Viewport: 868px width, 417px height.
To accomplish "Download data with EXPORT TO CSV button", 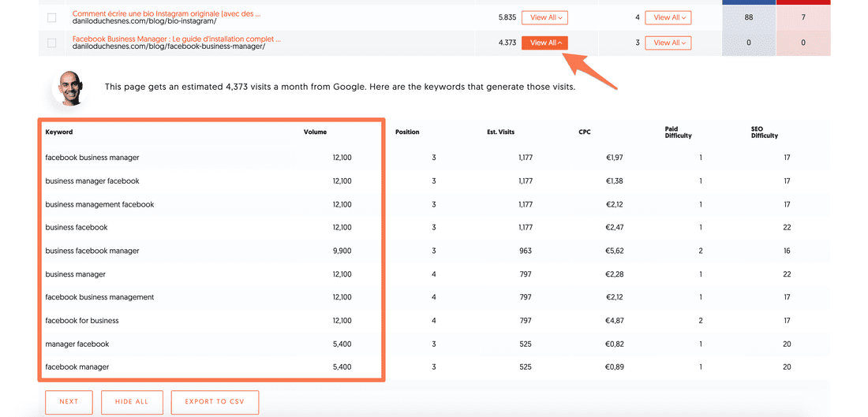I will (x=215, y=401).
